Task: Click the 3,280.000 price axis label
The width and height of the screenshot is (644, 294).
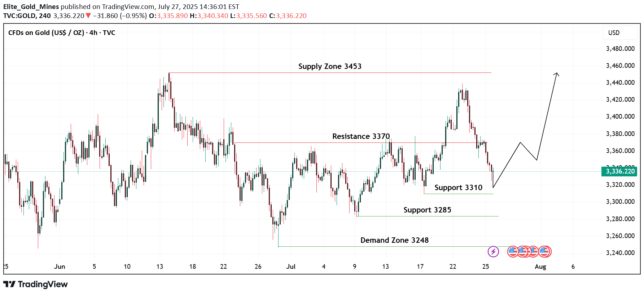Action: (x=620, y=219)
